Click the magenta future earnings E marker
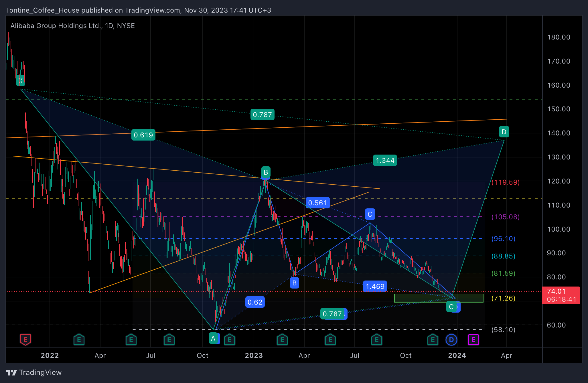Viewport: 588px width, 383px height. click(x=473, y=340)
